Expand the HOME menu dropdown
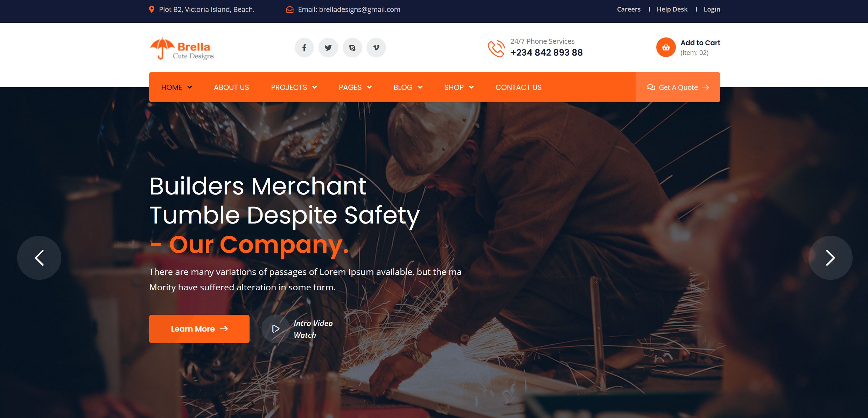This screenshot has height=418, width=868. tap(177, 87)
